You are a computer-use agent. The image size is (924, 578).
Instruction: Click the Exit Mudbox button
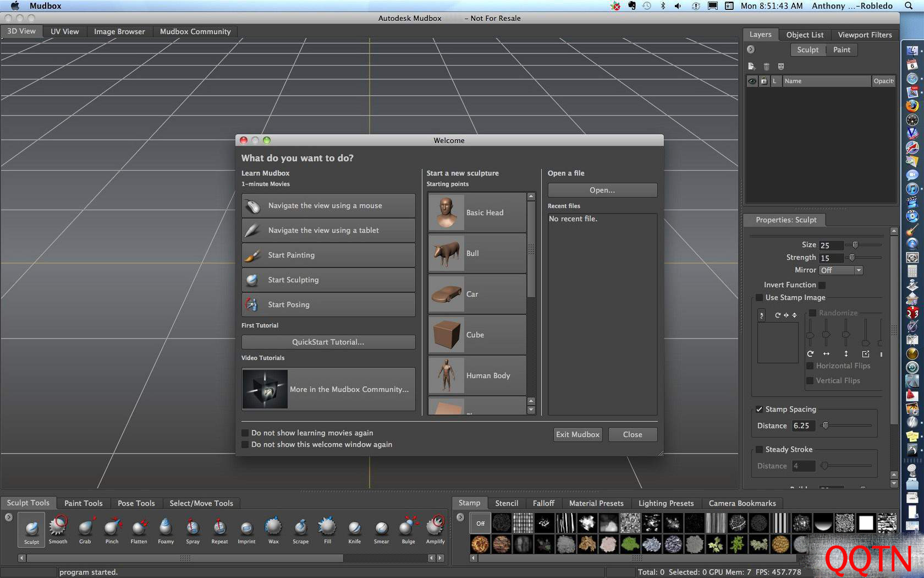[x=577, y=434]
